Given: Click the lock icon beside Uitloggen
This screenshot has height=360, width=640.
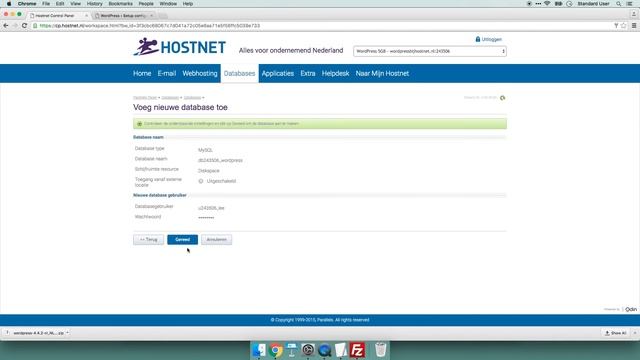Looking at the screenshot, I should pos(478,39).
